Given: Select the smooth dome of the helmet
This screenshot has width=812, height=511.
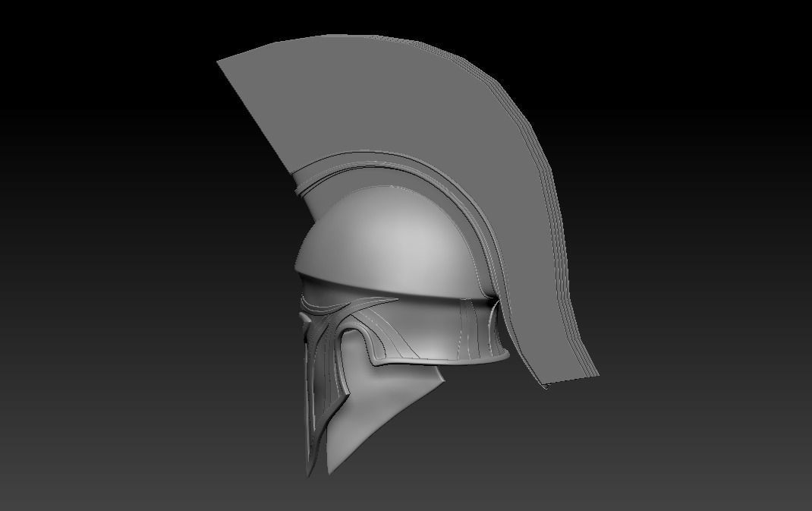Looking at the screenshot, I should pos(389,244).
